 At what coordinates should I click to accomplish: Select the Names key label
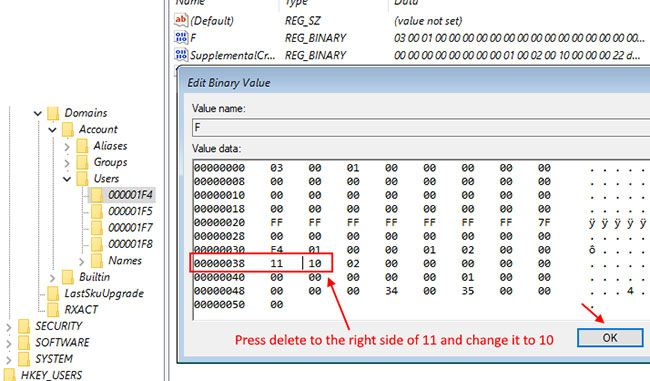click(x=125, y=260)
